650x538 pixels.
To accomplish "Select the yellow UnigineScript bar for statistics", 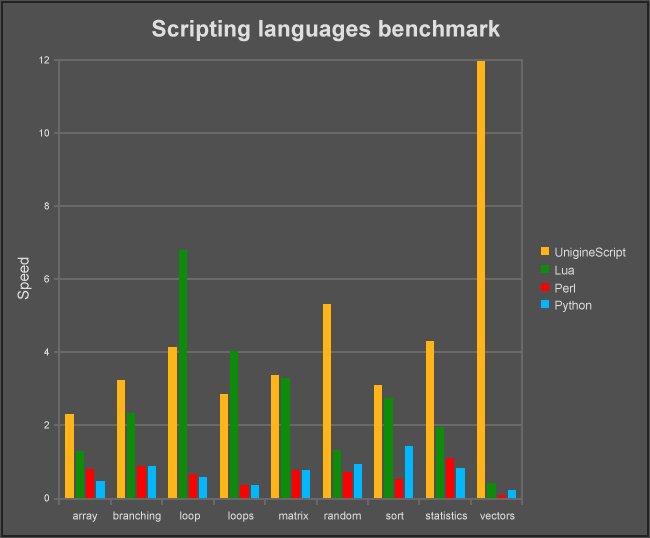I will (x=429, y=419).
